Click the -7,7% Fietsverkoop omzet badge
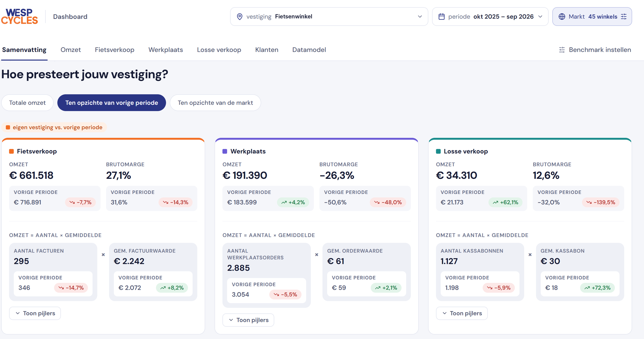 click(x=80, y=202)
